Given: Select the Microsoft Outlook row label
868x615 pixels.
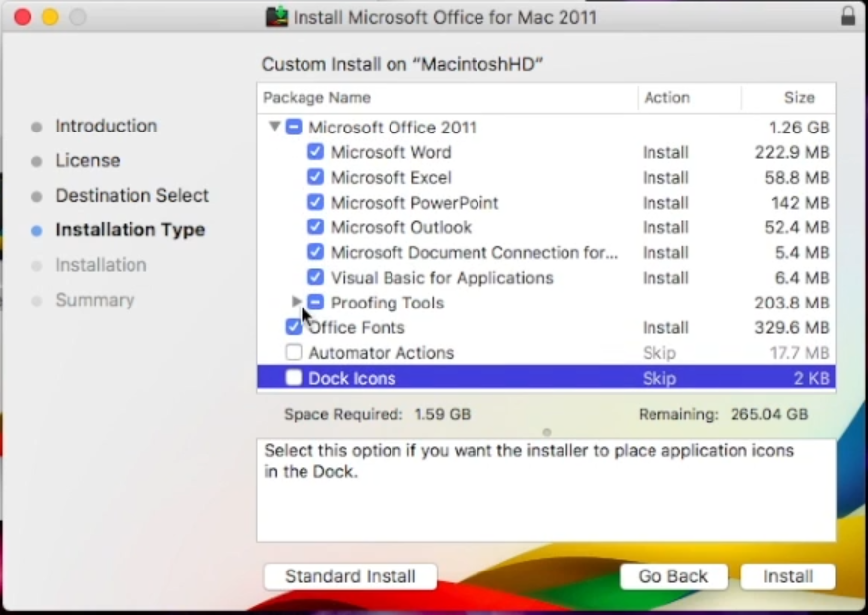Looking at the screenshot, I should pyautogui.click(x=400, y=227).
